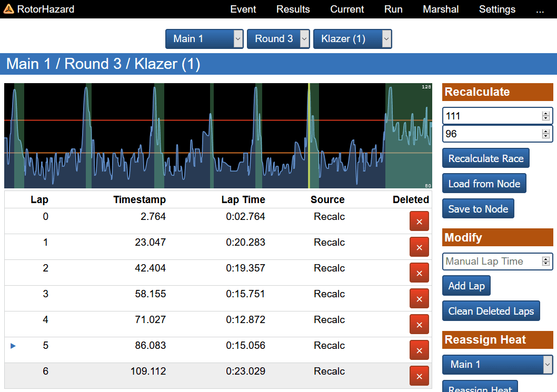The width and height of the screenshot is (557, 392).
Task: Click the yellow lap marker in the graph
Action: 309,136
